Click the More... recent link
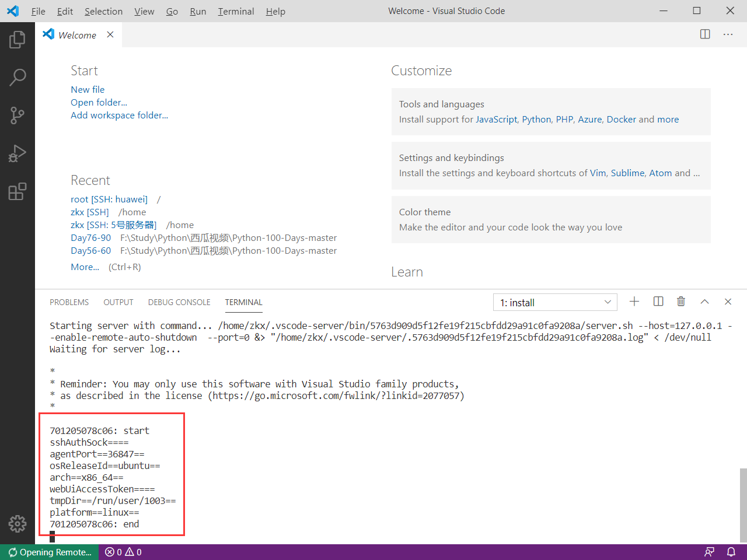 85,267
